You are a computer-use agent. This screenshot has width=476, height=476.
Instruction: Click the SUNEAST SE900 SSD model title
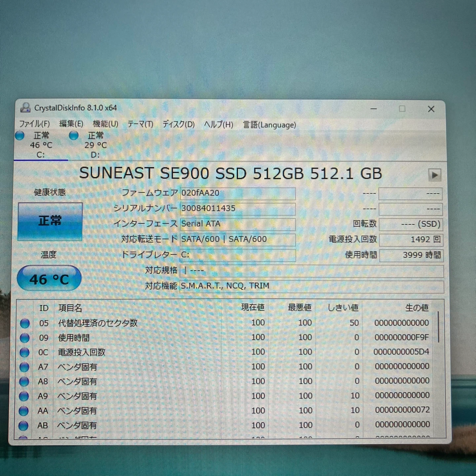[x=230, y=174]
